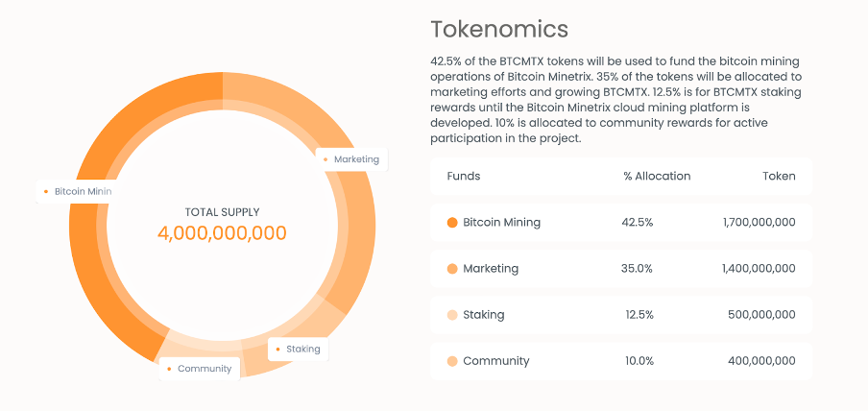Click the % Allocation column header
The image size is (868, 411).
click(x=656, y=177)
